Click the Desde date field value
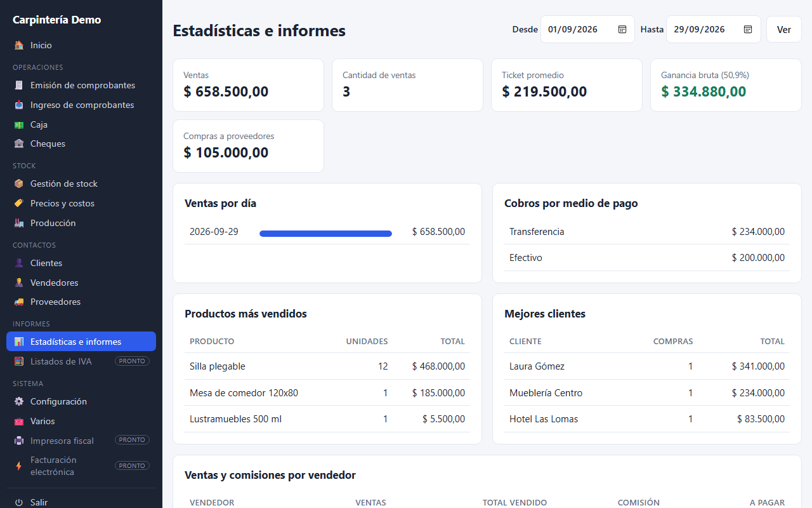The width and height of the screenshot is (812, 508). (573, 29)
